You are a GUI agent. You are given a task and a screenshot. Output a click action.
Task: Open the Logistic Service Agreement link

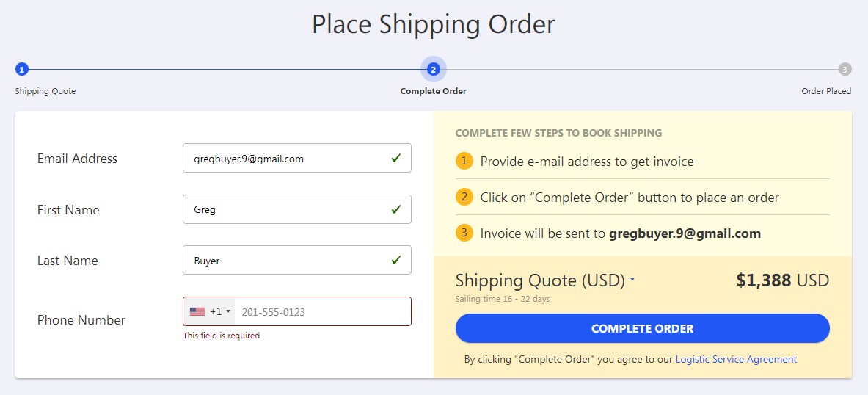[736, 359]
